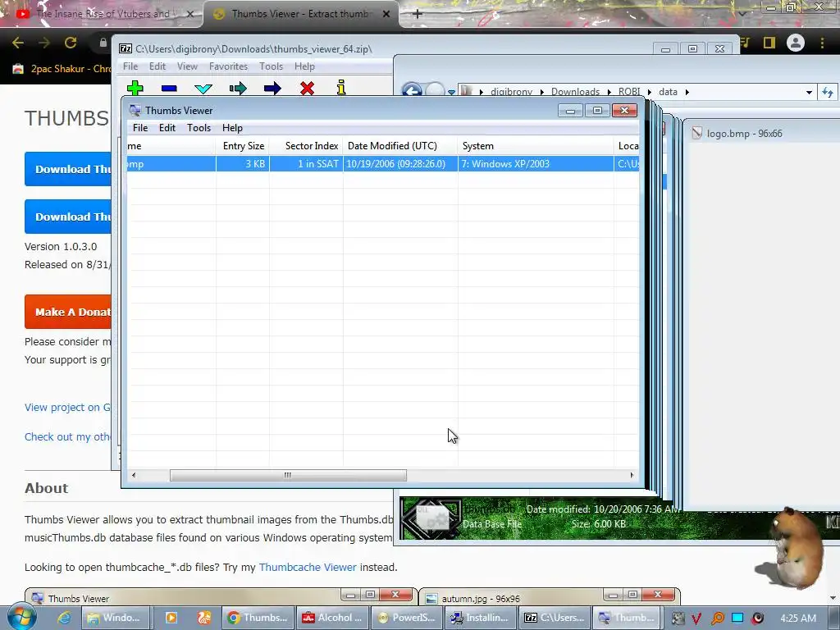Click the orange UC Browser taskbar icon
The height and width of the screenshot is (630, 840).
click(204, 618)
